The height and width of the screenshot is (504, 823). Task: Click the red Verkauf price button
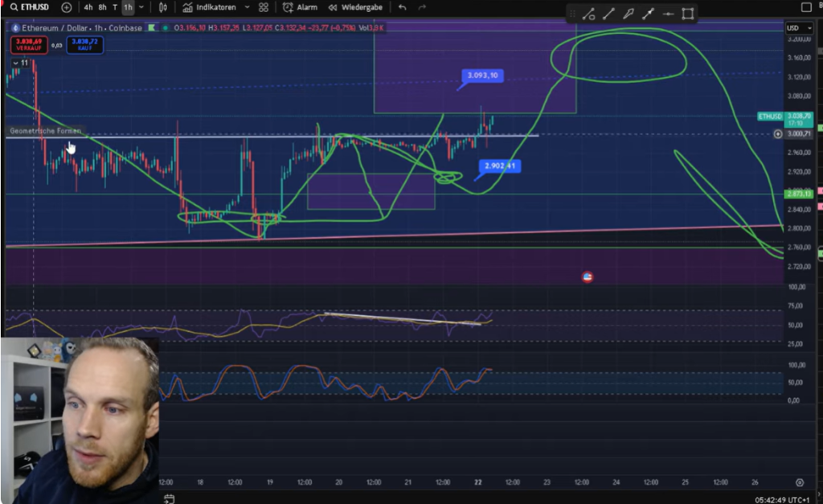coord(29,44)
